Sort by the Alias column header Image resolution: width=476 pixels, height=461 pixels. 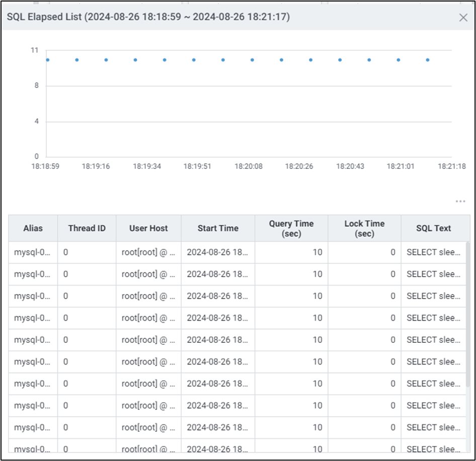click(x=33, y=228)
